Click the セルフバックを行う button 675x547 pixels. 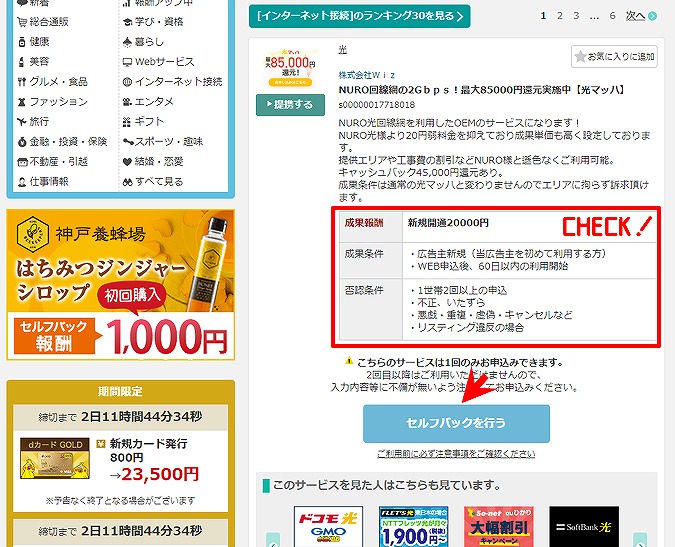point(456,423)
